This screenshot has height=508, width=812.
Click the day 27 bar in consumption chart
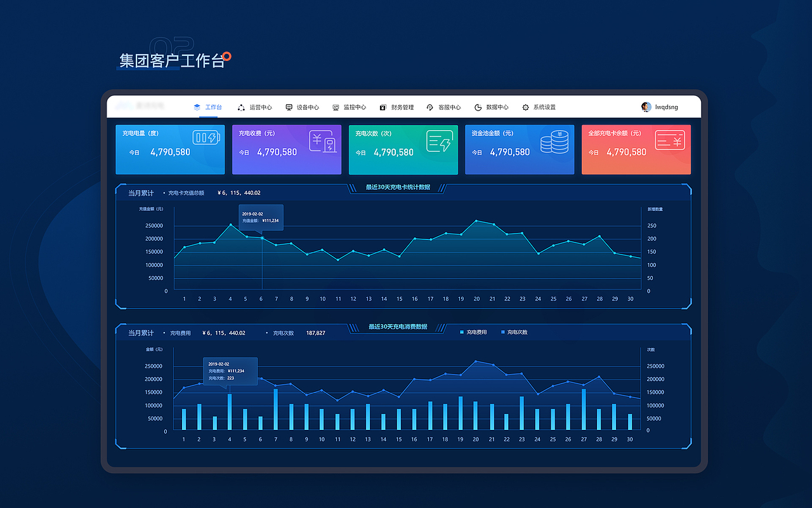point(584,410)
